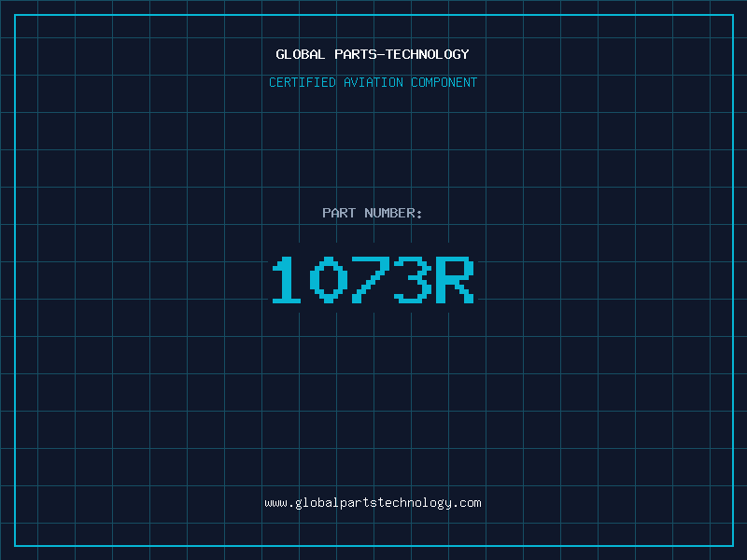This screenshot has width=747, height=560.
Task: Click the word NUMBER: in the label
Action: click(x=393, y=213)
